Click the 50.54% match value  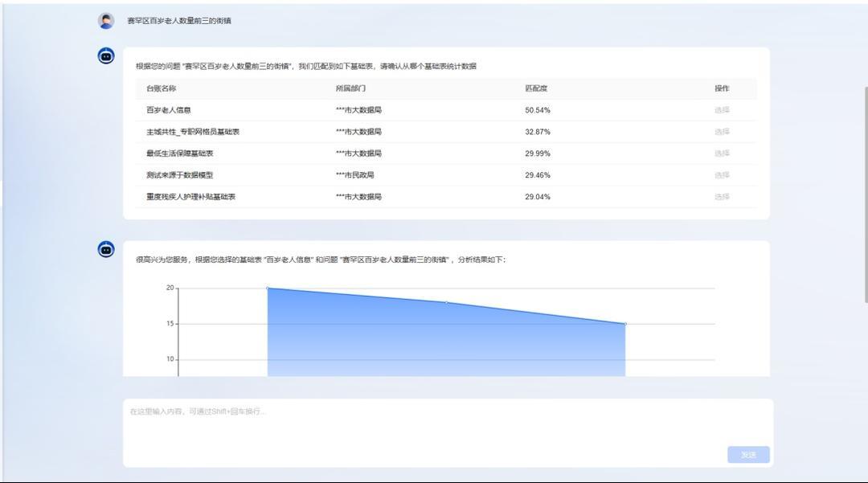[538, 110]
